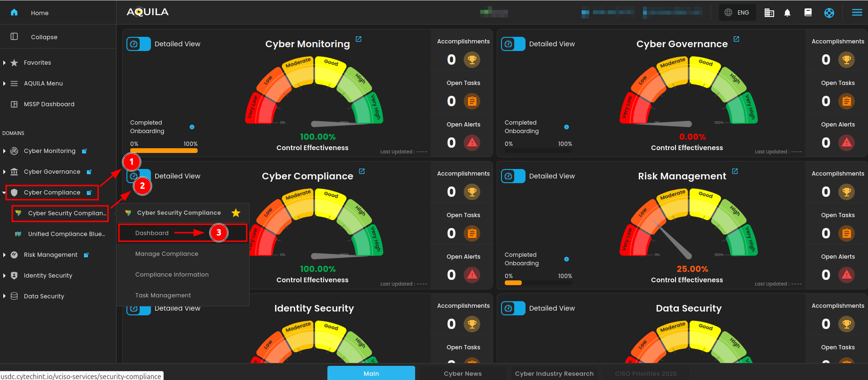Click the Risk Management open tasks clipboard icon
Viewport: 868px width, 380px height.
(846, 233)
